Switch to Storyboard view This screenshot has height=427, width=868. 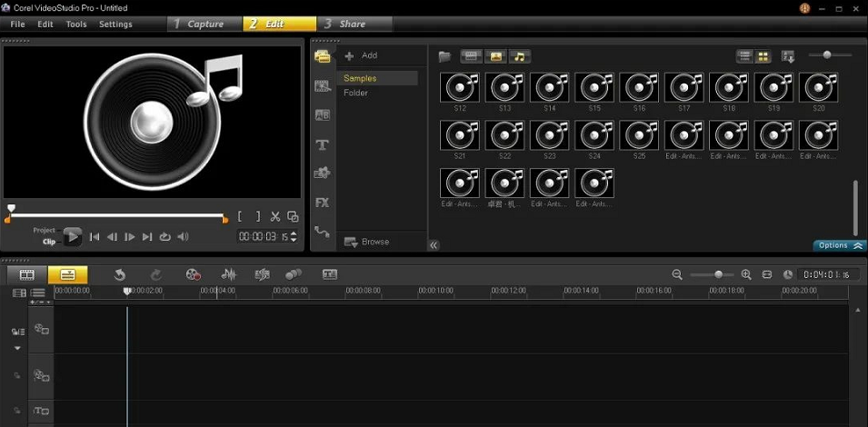27,274
